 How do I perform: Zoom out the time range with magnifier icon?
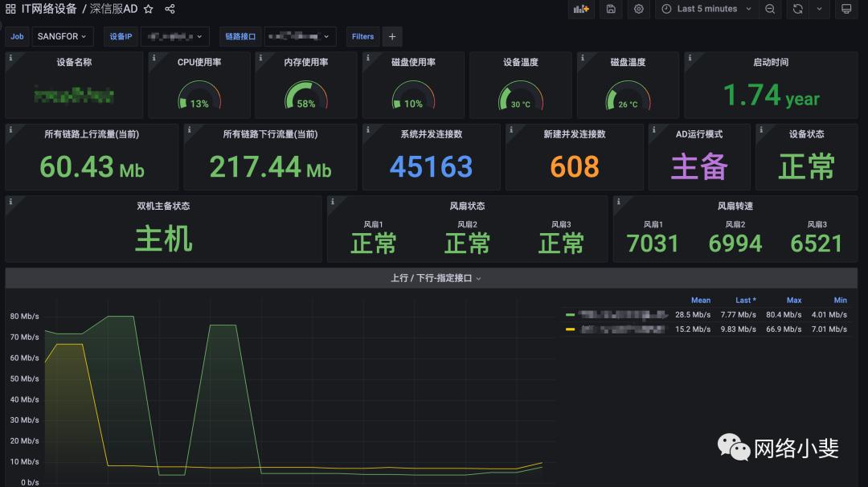[771, 9]
